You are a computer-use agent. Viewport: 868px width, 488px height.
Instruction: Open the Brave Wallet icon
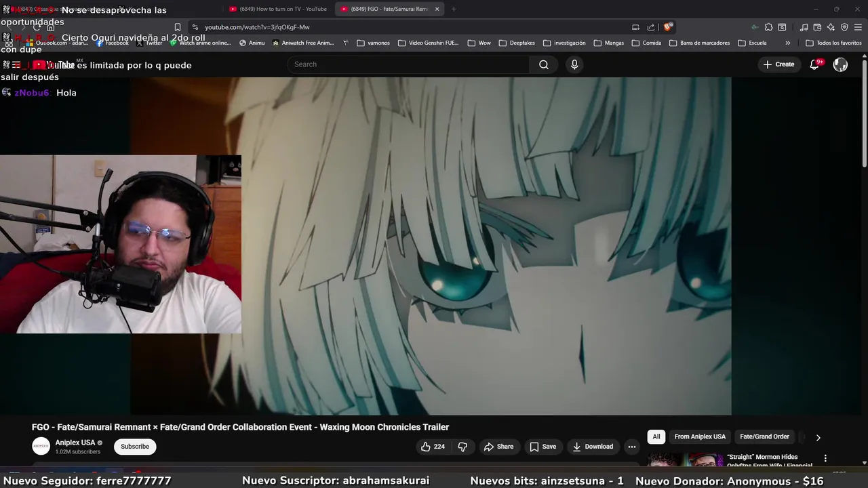coord(817,27)
